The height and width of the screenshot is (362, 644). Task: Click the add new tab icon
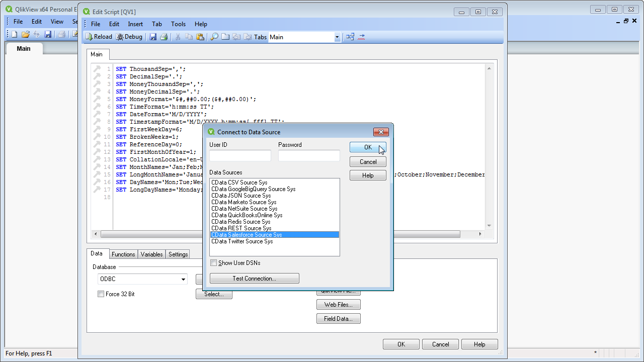[225, 37]
